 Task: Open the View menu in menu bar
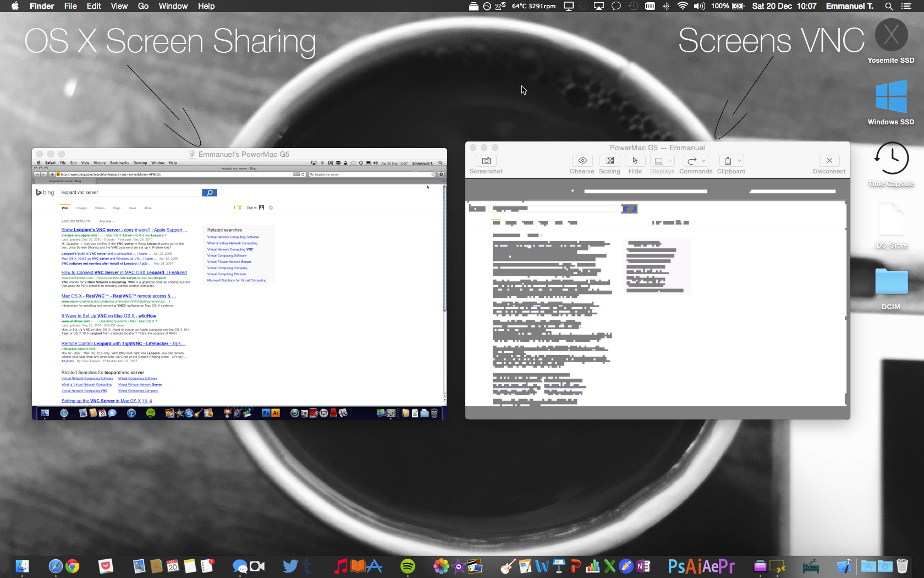pyautogui.click(x=119, y=6)
